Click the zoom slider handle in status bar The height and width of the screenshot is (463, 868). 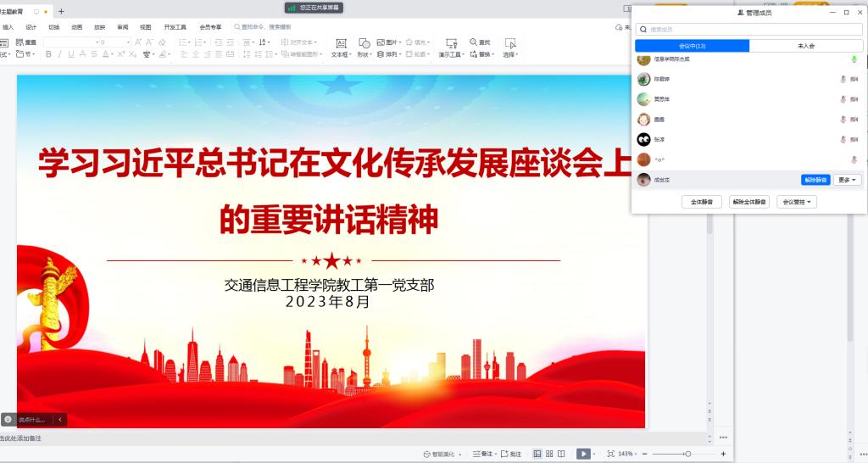pos(687,454)
